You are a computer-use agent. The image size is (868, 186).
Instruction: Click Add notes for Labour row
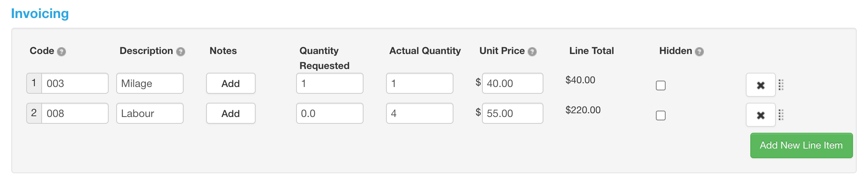pyautogui.click(x=231, y=113)
